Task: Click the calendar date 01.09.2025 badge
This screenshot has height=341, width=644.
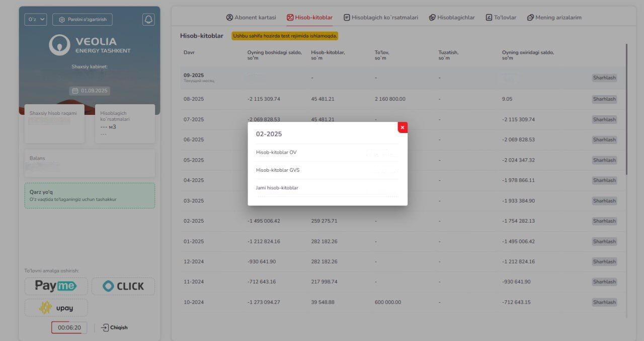Action: pos(90,91)
